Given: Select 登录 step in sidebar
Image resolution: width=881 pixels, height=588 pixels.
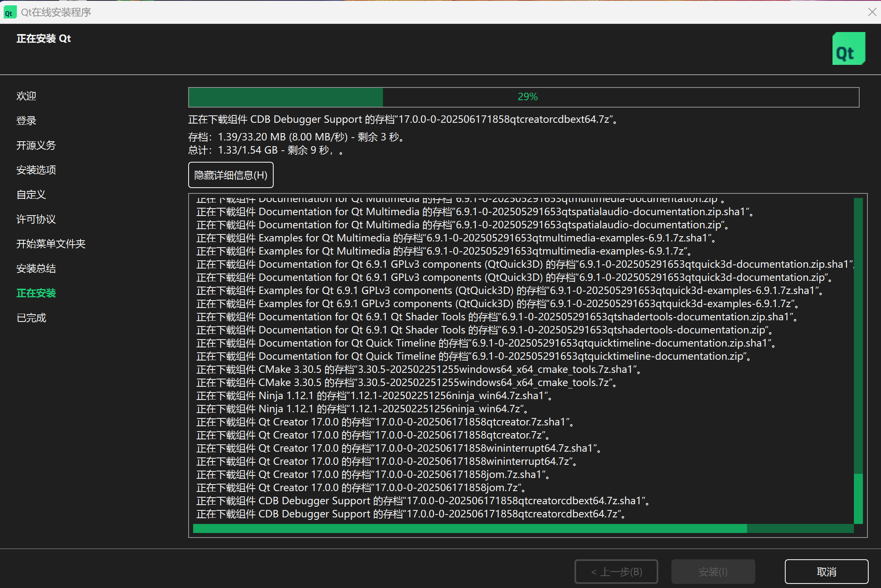Looking at the screenshot, I should (26, 120).
